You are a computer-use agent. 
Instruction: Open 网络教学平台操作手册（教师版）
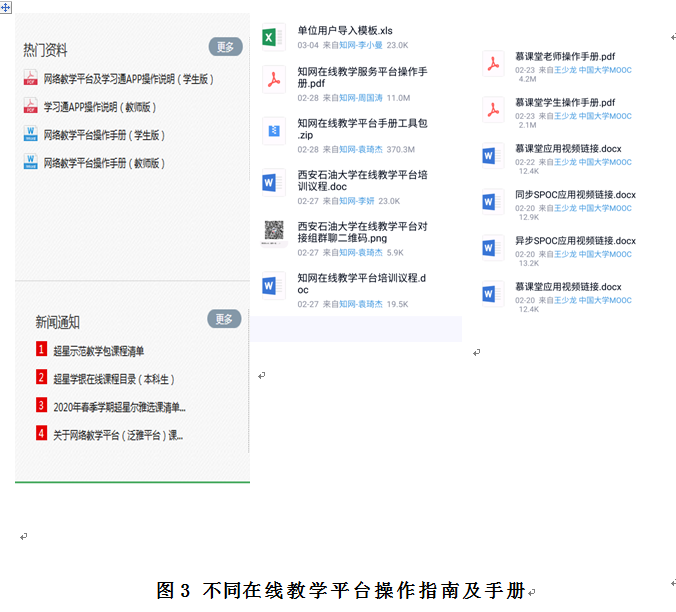click(x=104, y=162)
